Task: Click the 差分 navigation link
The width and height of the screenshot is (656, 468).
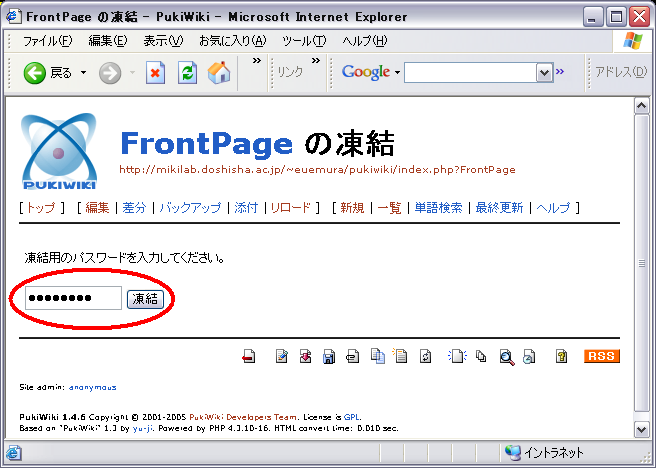Action: tap(134, 207)
